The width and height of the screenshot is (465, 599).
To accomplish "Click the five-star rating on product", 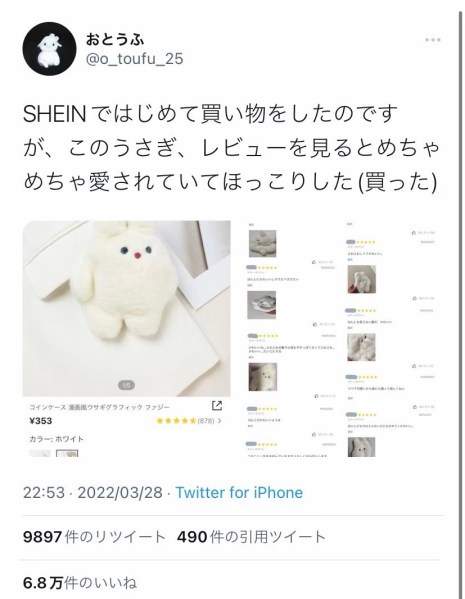I will [x=177, y=421].
